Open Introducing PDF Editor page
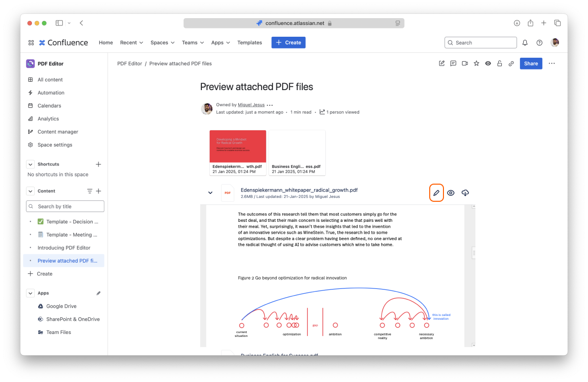Image resolution: width=588 pixels, height=382 pixels. coord(64,248)
